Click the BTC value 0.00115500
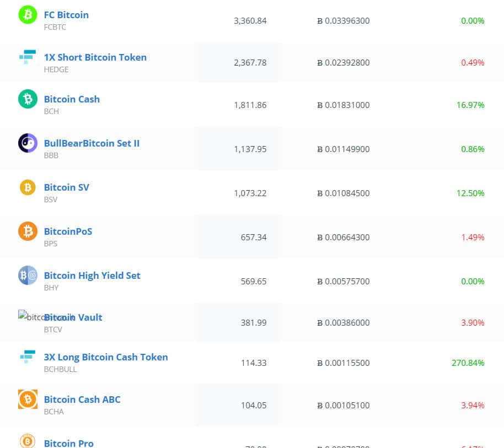The height and width of the screenshot is (448, 504). (x=344, y=363)
